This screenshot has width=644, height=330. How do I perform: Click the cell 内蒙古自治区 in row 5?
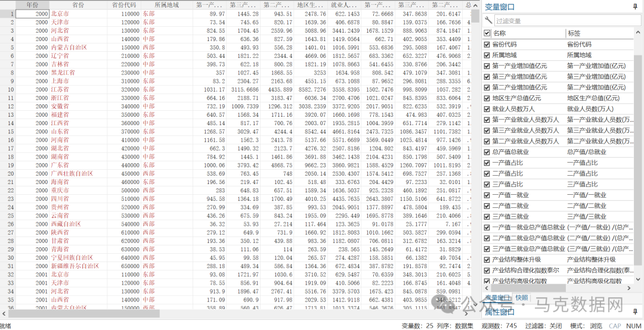(x=78, y=47)
